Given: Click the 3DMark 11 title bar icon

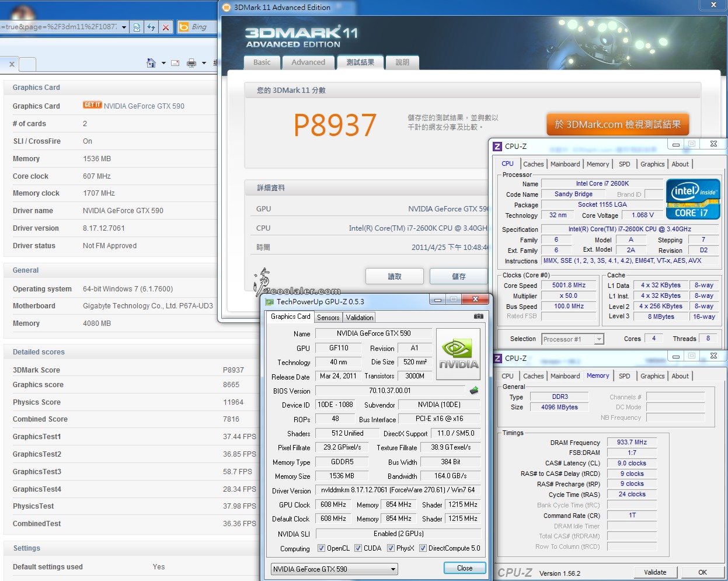Looking at the screenshot, I should [x=227, y=8].
